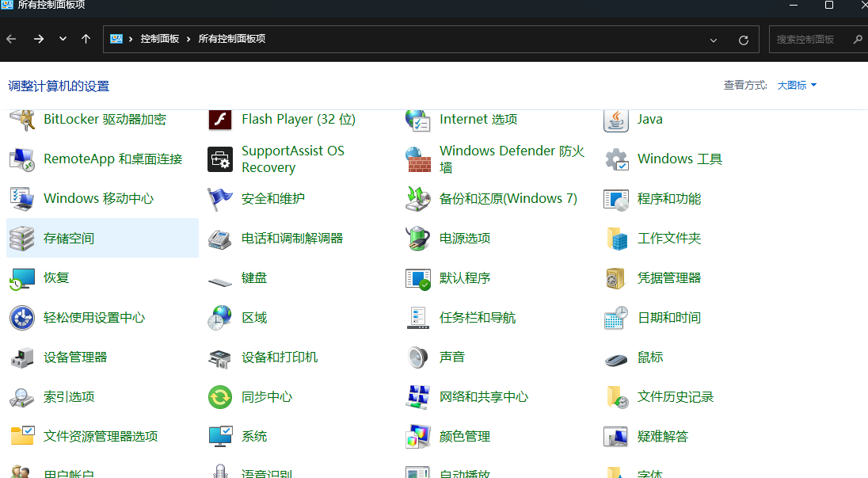Screen dimensions: 868x478
Task: Open the Java coffee cup icon
Action: click(616, 120)
